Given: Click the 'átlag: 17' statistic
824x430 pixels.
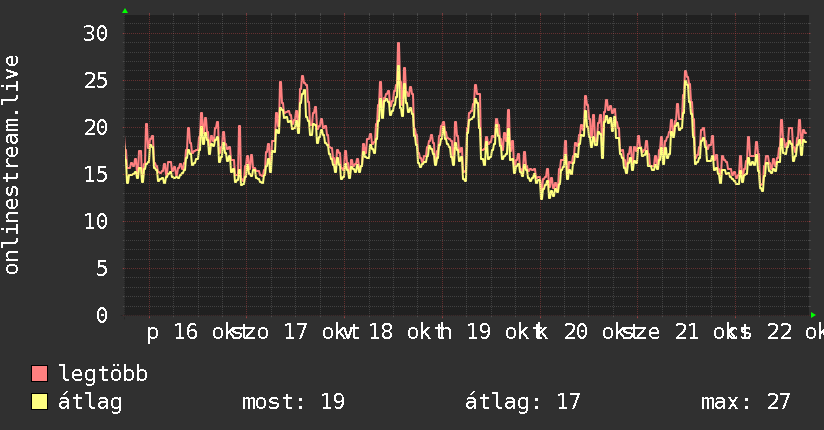Looking at the screenshot, I should point(522,402).
